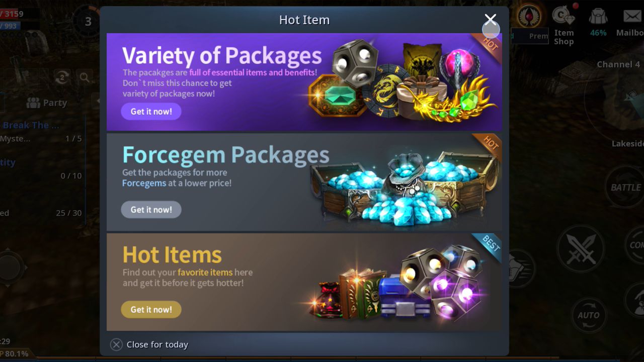Close the Hot Item popup with X

tap(491, 20)
